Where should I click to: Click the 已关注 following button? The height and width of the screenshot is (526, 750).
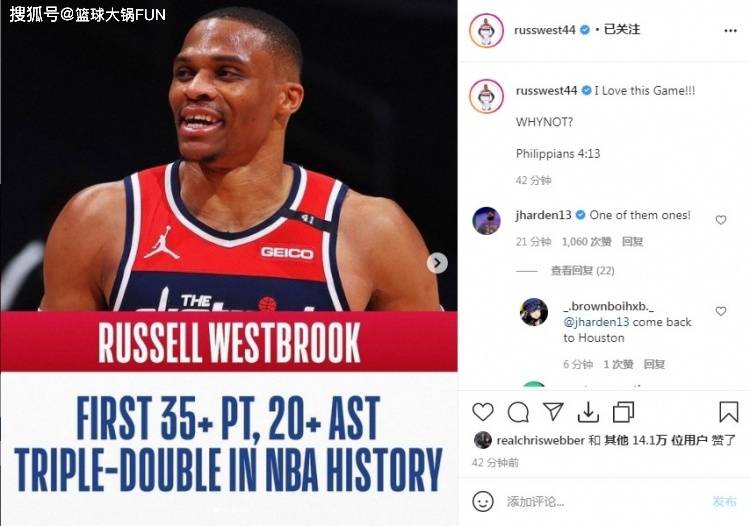622,30
